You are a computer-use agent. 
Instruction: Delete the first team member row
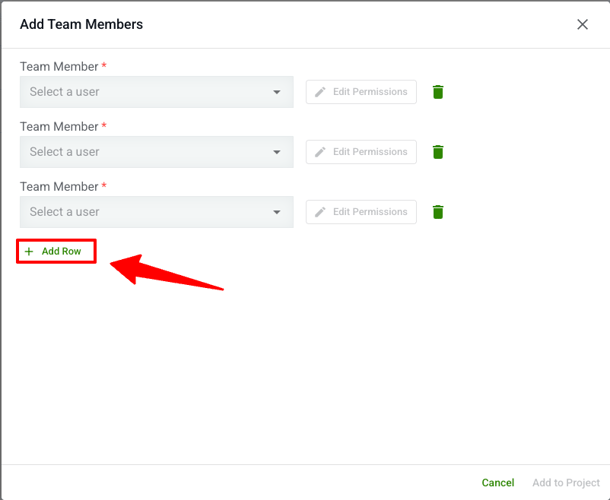(438, 92)
